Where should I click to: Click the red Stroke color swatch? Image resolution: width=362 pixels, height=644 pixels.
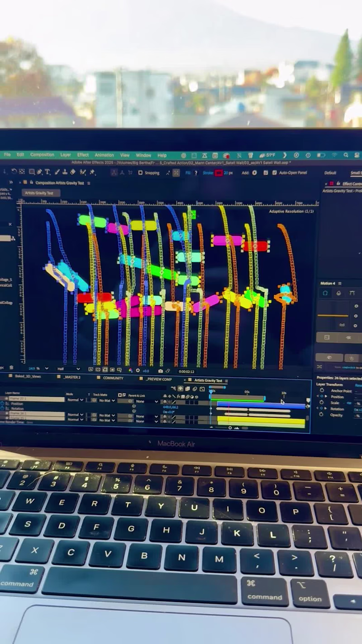219,173
